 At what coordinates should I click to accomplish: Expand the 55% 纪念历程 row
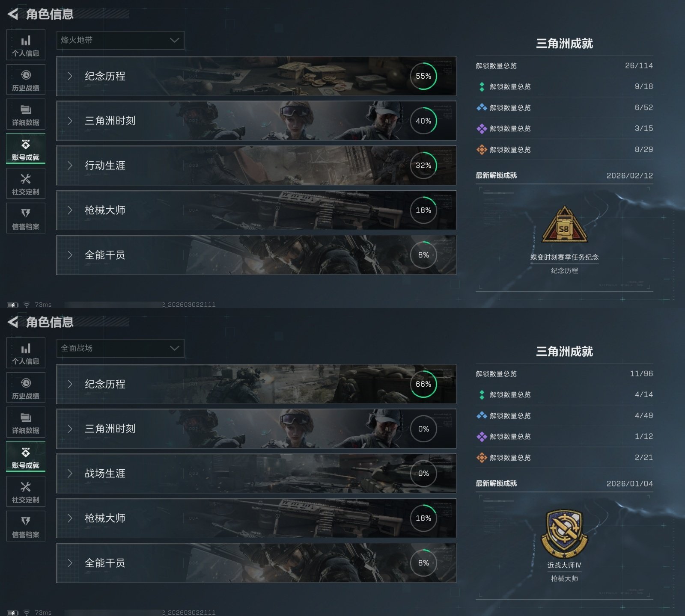(256, 76)
